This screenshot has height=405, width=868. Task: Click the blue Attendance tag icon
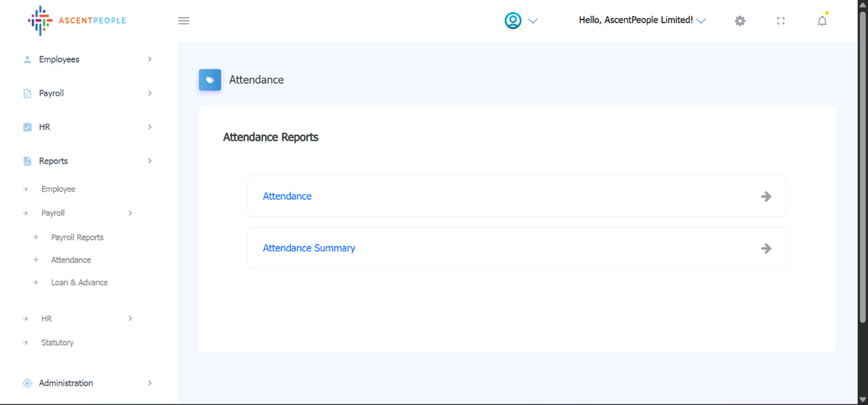pos(210,80)
